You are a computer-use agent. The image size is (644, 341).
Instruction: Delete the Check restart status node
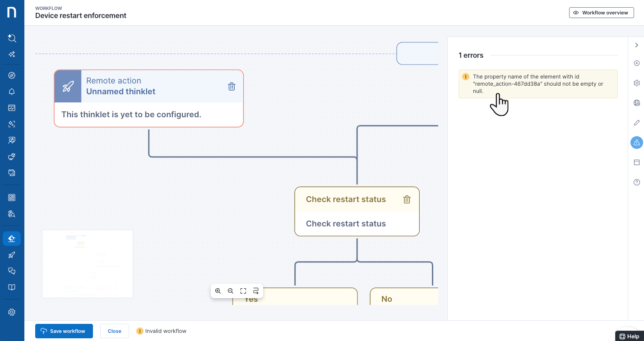407,199
